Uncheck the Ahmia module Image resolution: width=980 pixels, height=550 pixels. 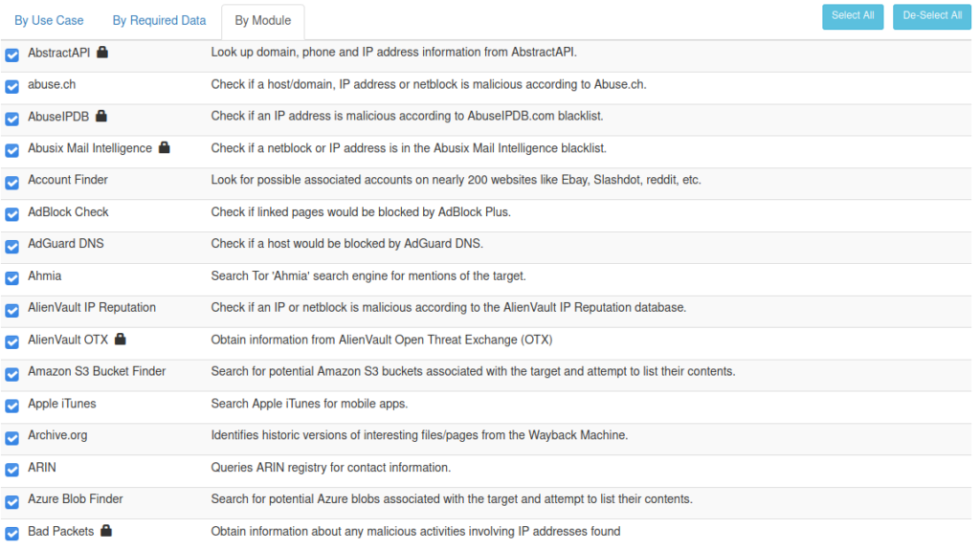(11, 278)
